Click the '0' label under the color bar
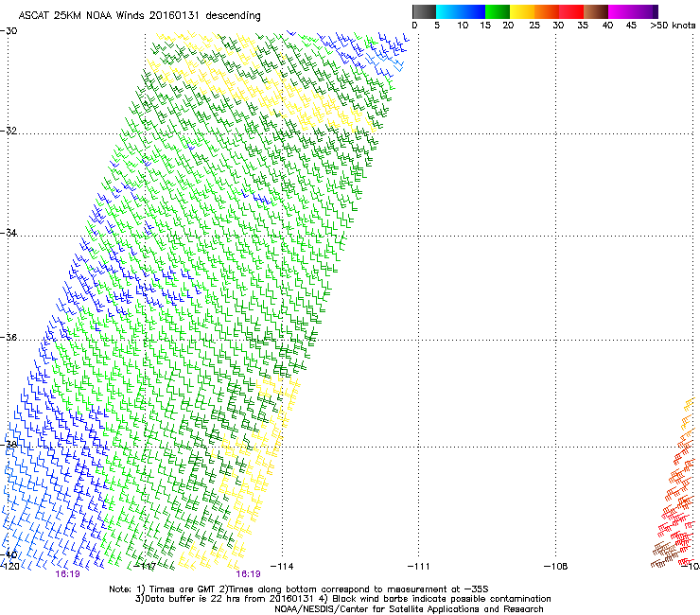 pos(414,26)
